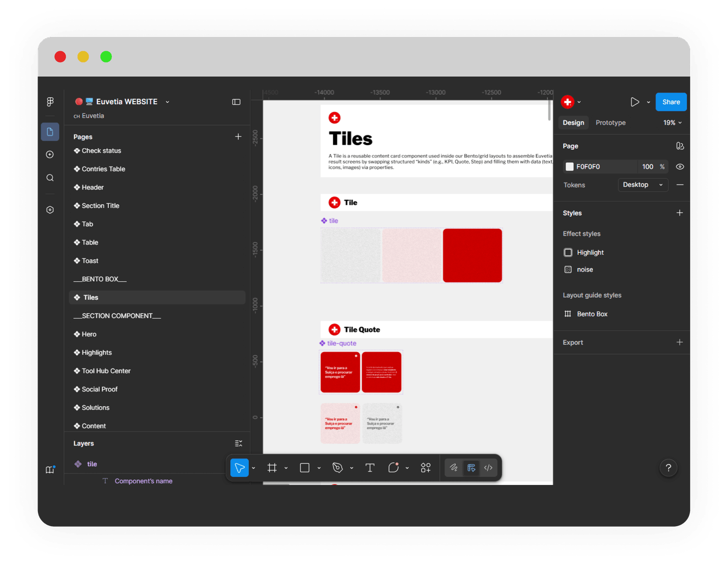This screenshot has width=728, height=565.
Task: Switch to Design mode toggle in toolbar
Action: (x=471, y=468)
